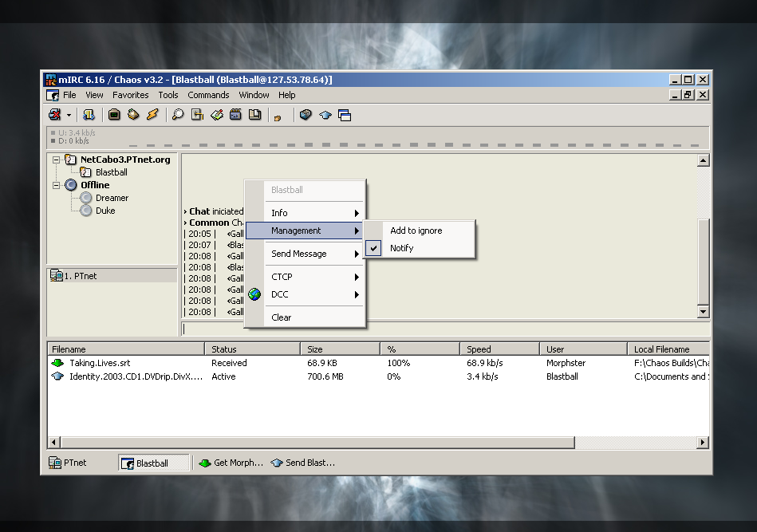Click the Offline group label
Screen dimensions: 757x532
(95, 185)
